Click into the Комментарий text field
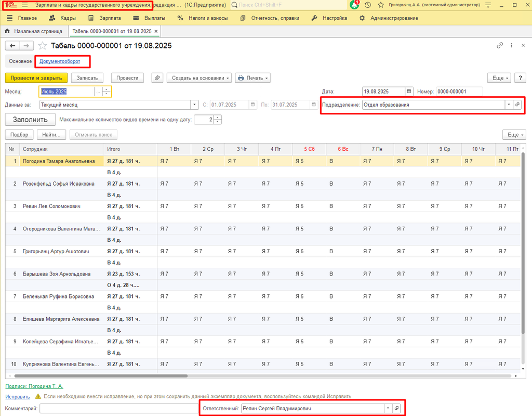The image size is (532, 416). (118, 409)
